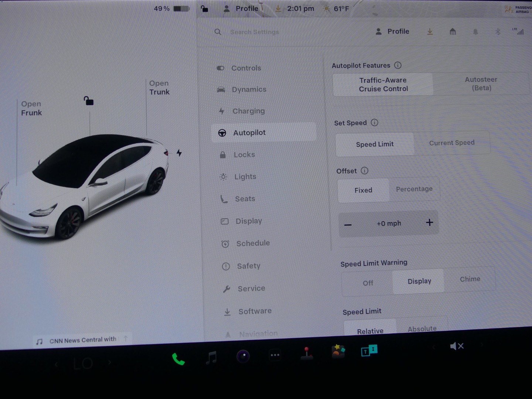Open the Toybox app icon
This screenshot has width=532, height=399.
338,351
